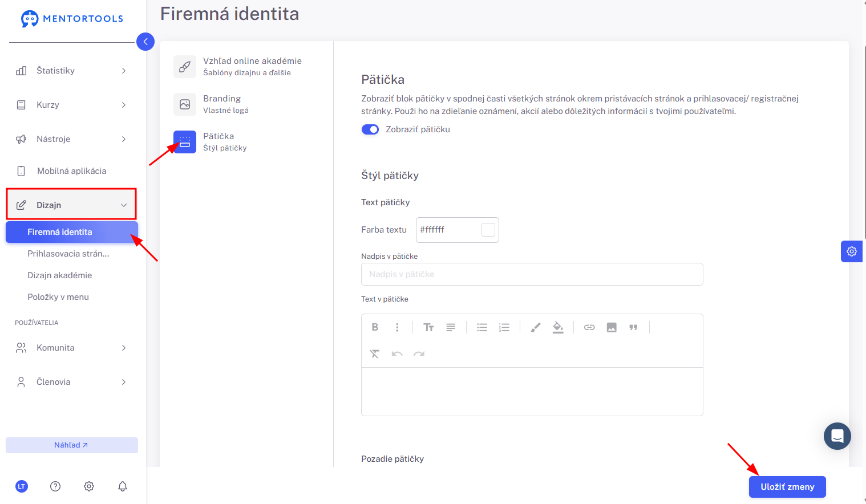Collapse the sidebar with blue arrow

click(x=145, y=42)
